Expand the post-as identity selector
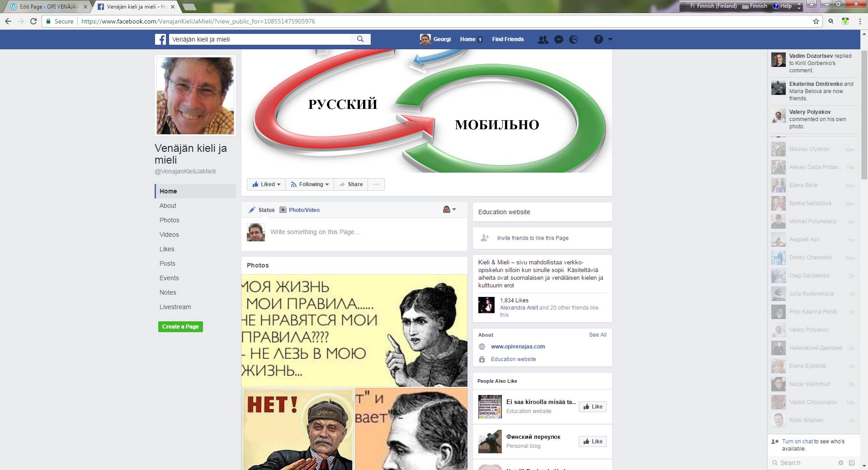 449,210
